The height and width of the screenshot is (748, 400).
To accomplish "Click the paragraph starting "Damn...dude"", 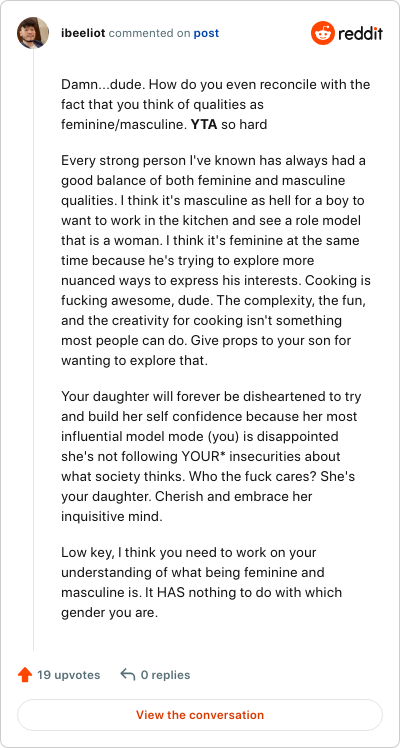I will [x=215, y=105].
